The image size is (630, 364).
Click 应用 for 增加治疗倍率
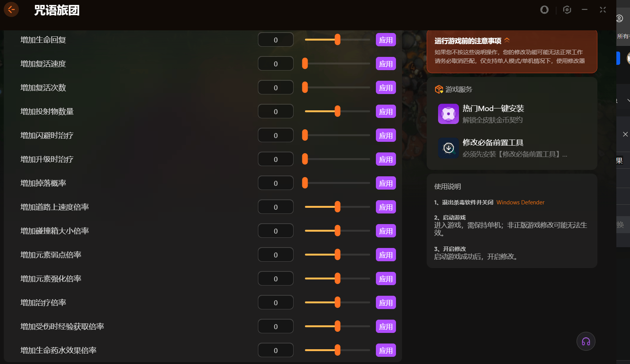point(386,303)
